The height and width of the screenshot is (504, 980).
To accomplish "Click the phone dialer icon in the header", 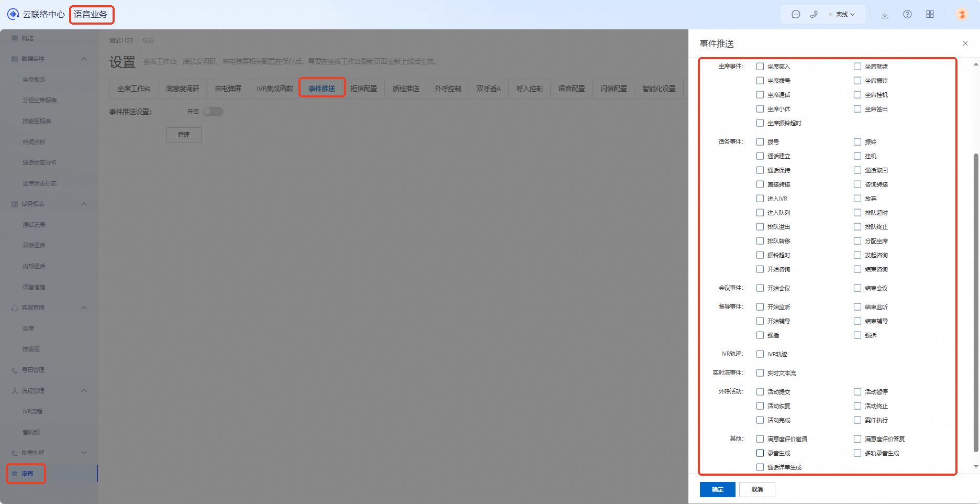I will point(814,14).
